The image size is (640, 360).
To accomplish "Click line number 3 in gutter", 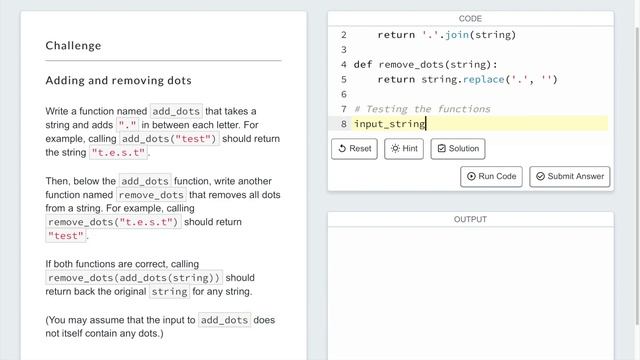I will (344, 49).
